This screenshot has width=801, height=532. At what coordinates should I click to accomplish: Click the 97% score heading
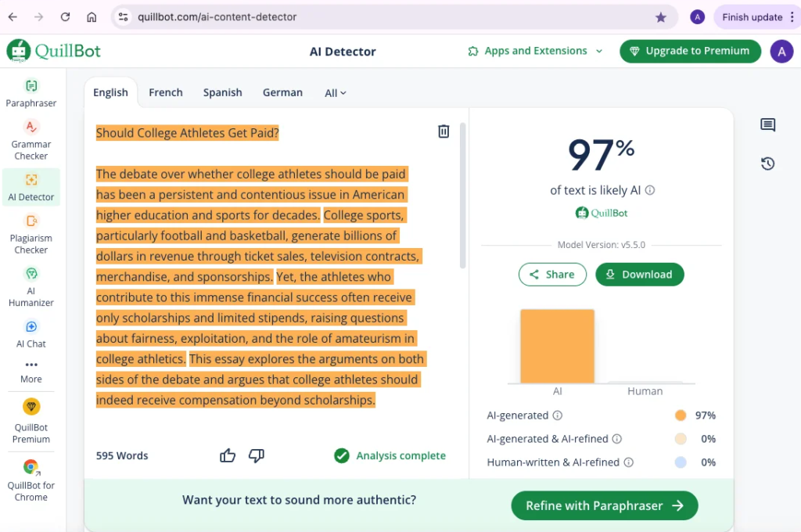click(602, 154)
